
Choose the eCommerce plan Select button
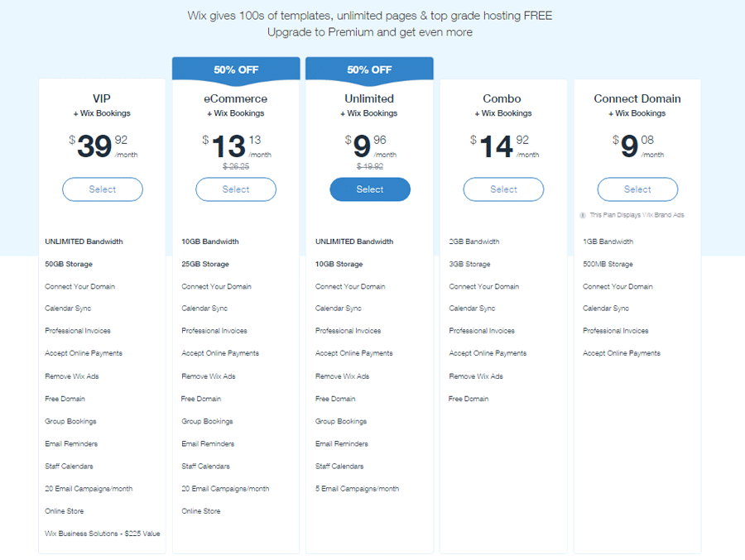click(236, 189)
